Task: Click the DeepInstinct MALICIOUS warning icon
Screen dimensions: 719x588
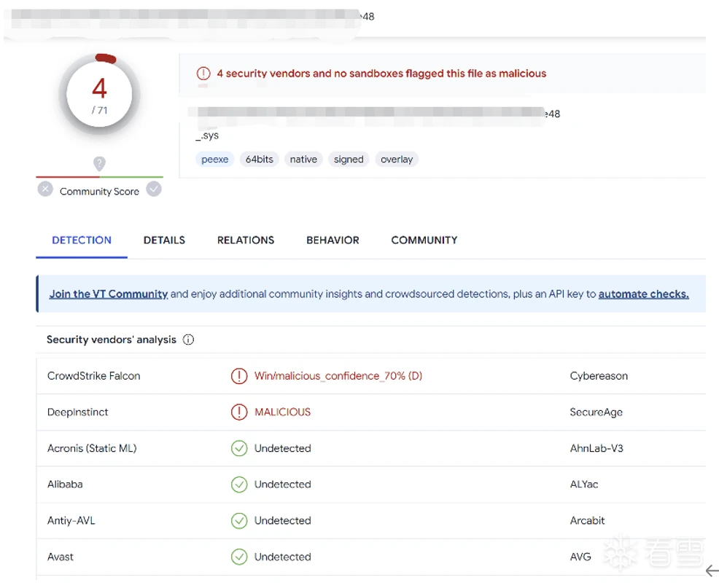Action: [239, 412]
